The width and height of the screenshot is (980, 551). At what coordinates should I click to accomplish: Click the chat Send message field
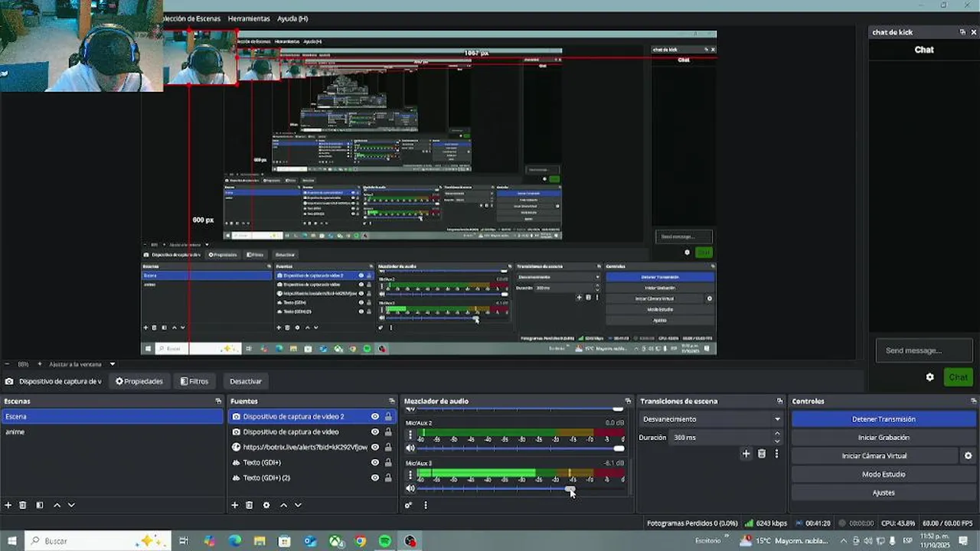coord(924,350)
